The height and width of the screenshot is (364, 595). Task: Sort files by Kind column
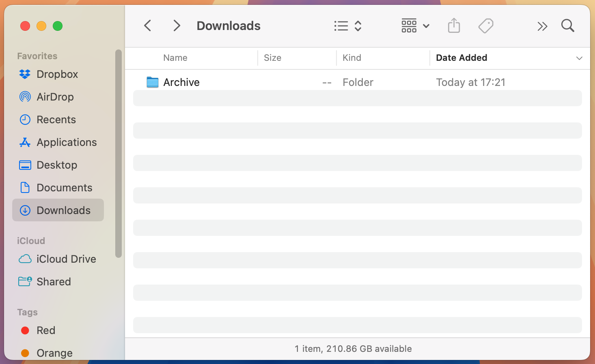click(x=352, y=58)
